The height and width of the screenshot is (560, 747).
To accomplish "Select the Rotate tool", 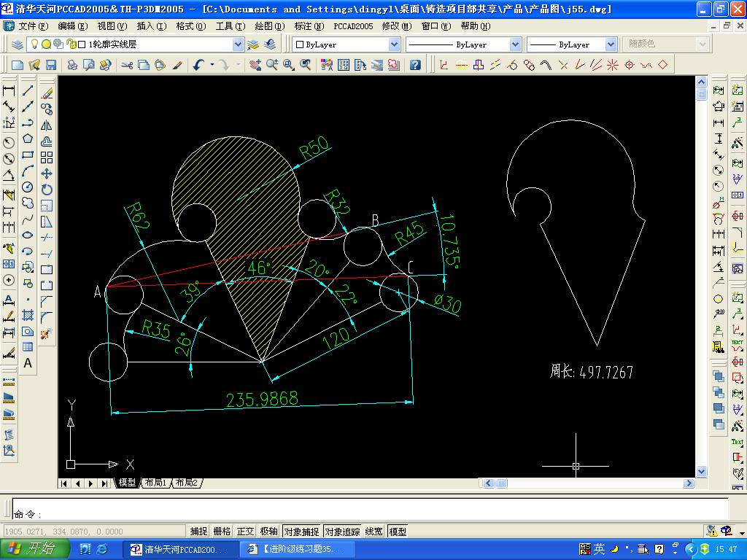I will tap(47, 190).
